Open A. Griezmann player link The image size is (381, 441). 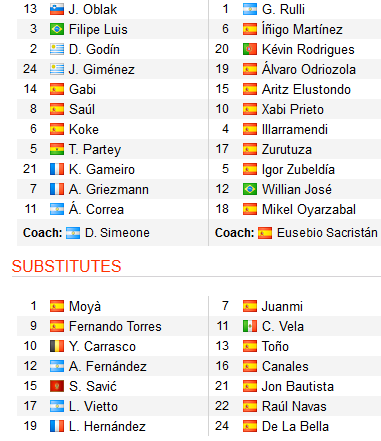109,189
